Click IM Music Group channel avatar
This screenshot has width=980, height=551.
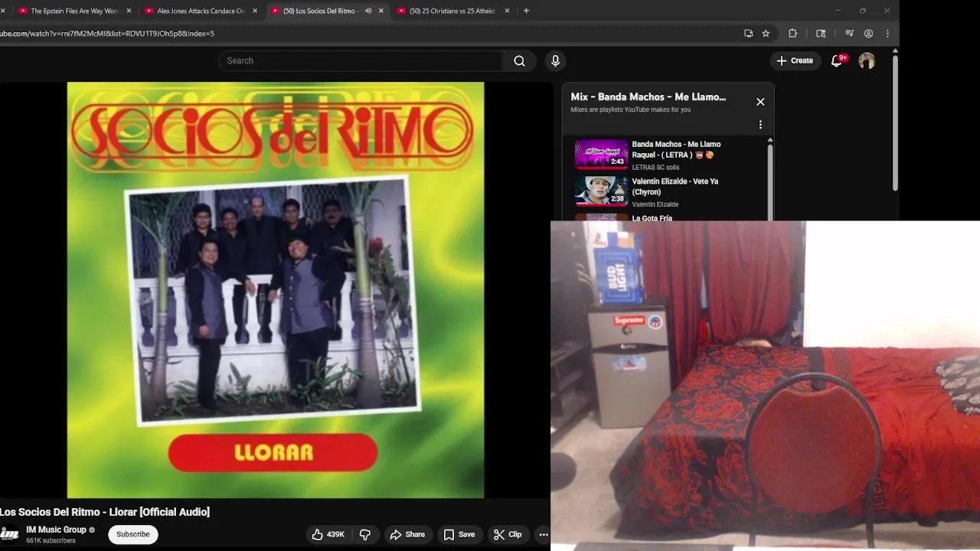tap(9, 534)
